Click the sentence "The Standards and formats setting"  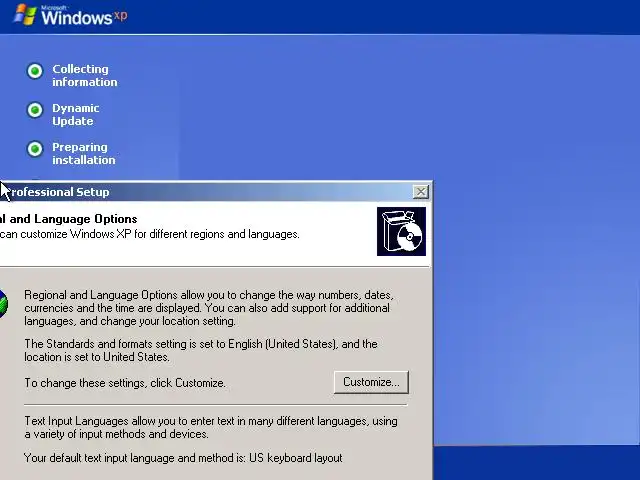click(x=201, y=350)
